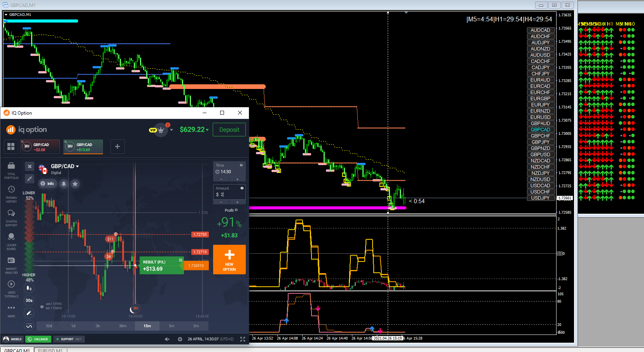Open help for the Amount field

(242, 188)
